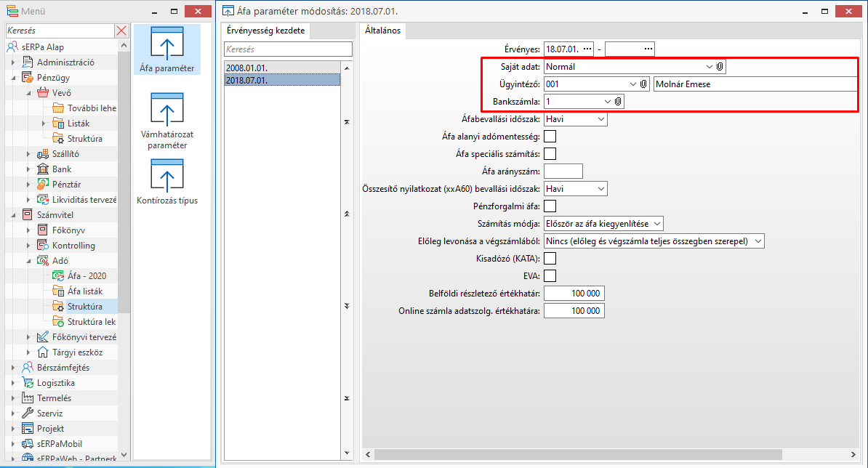
Task: Open the Áfa paraméter icon
Action: (x=166, y=49)
